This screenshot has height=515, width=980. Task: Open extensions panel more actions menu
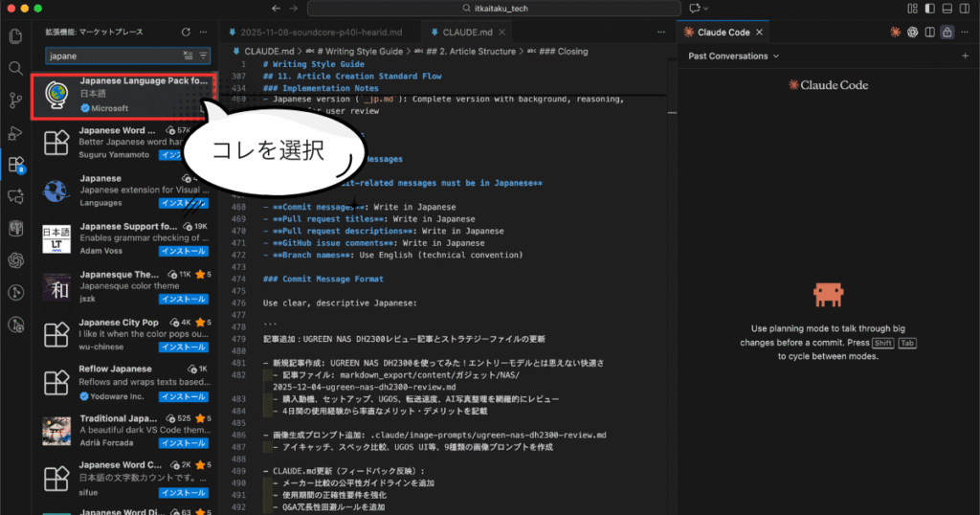[x=203, y=32]
